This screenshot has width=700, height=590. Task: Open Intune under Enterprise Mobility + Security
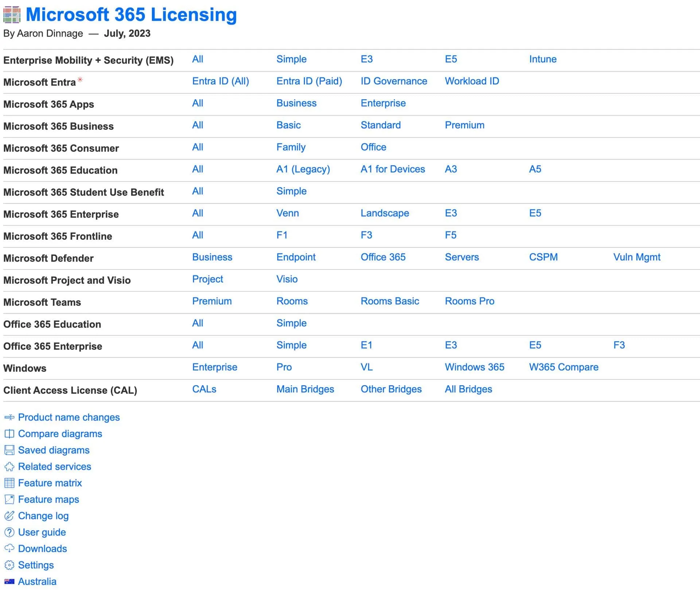point(542,59)
